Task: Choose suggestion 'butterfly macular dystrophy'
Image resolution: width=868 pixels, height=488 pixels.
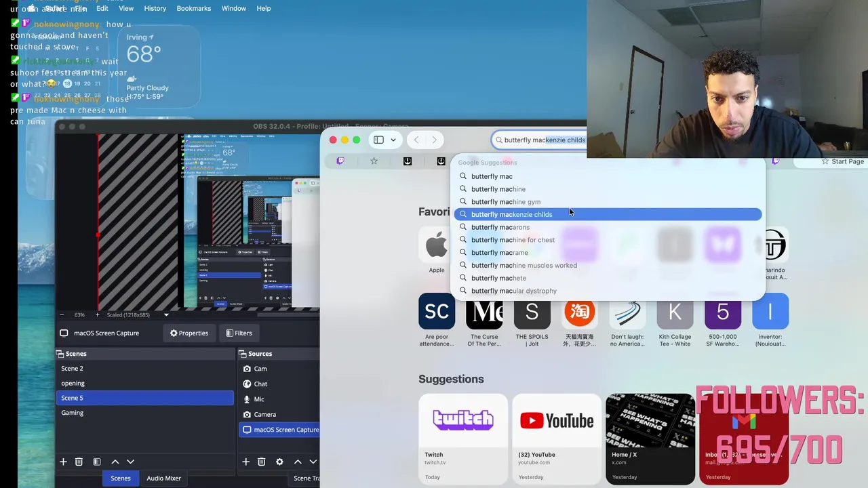Action: [608, 291]
